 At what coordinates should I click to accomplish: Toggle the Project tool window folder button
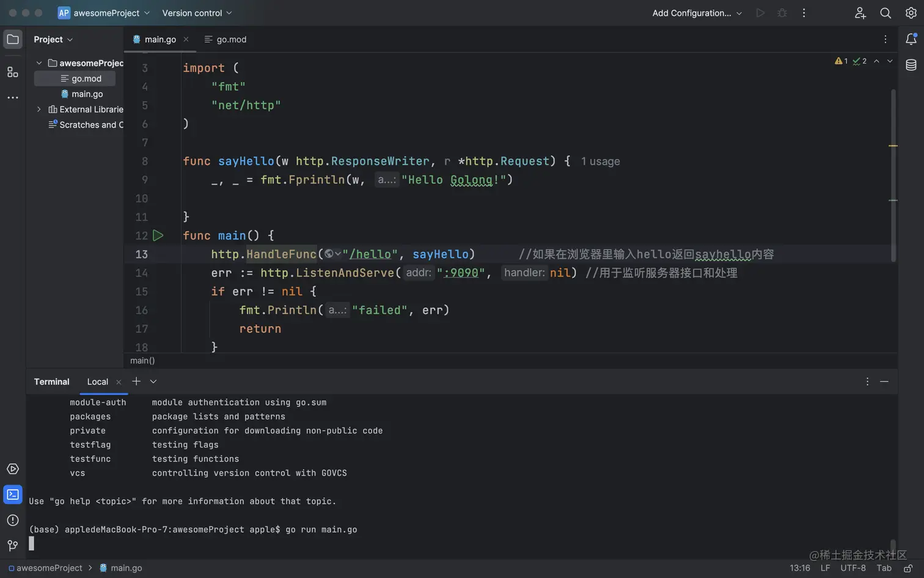[x=12, y=39]
